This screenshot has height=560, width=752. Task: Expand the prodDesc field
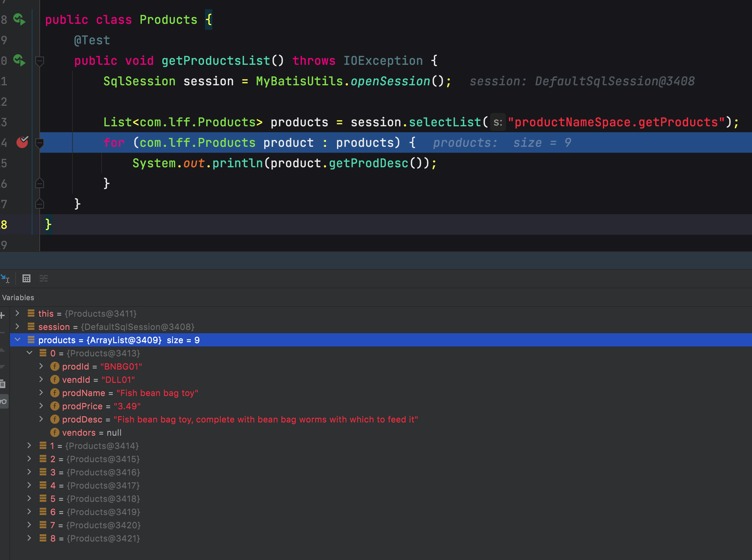pos(41,419)
